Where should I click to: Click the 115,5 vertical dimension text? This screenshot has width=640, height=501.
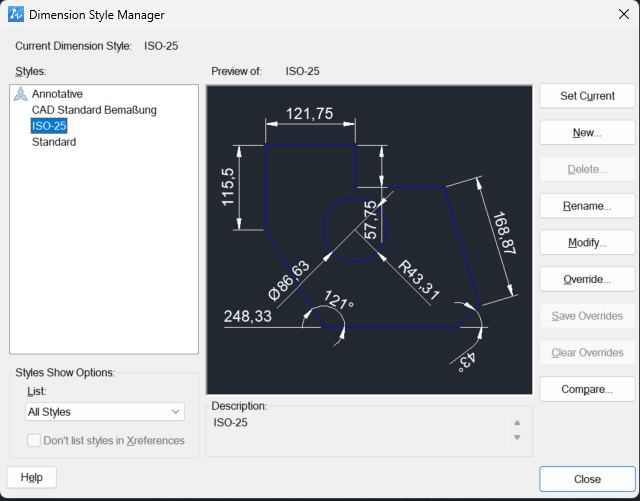pos(228,187)
